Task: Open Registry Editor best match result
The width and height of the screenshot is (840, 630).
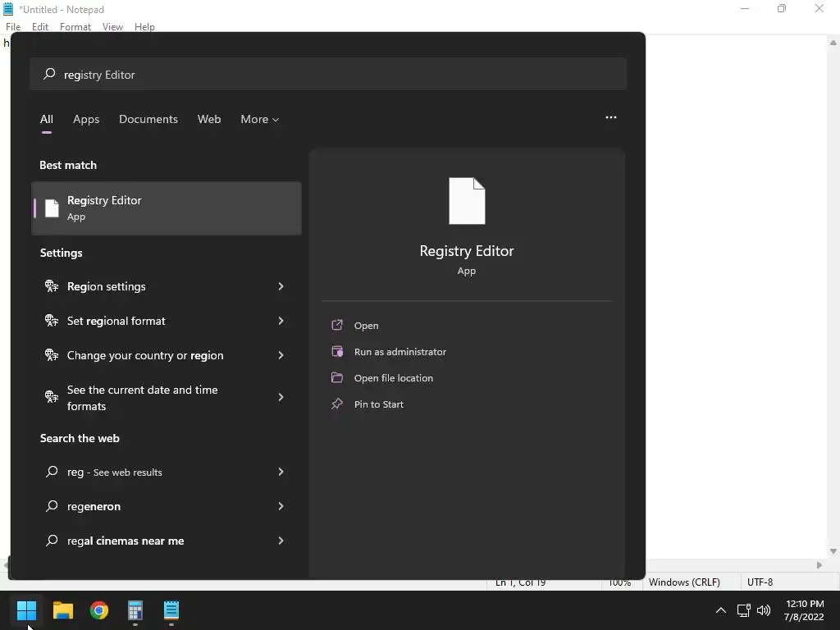Action: coord(167,208)
